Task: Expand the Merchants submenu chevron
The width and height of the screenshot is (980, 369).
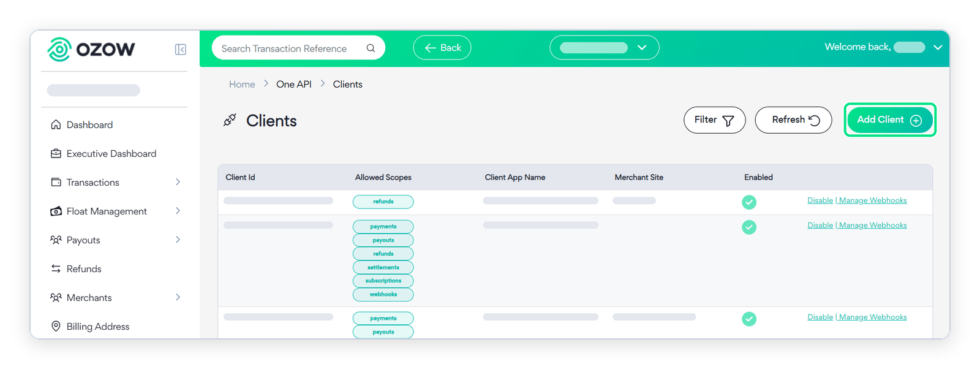Action: point(178,297)
